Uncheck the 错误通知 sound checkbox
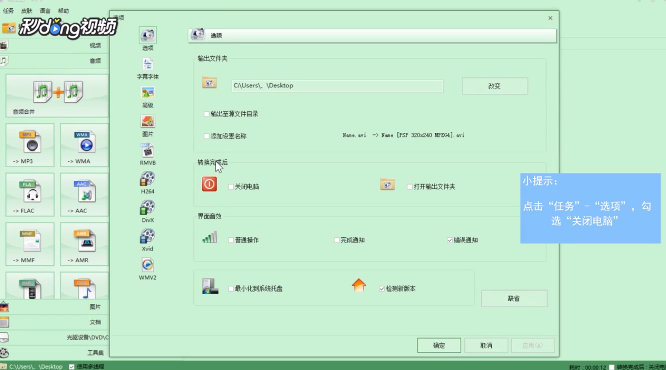 coord(450,240)
